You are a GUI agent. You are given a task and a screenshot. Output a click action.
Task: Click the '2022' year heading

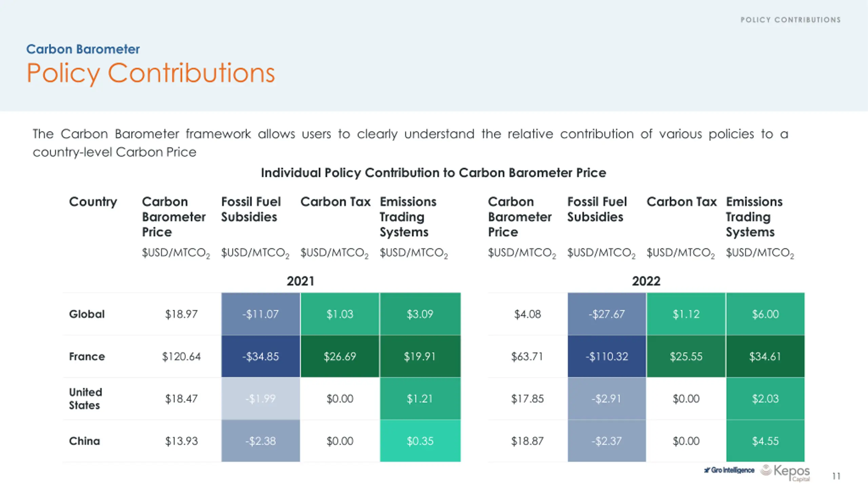point(646,281)
